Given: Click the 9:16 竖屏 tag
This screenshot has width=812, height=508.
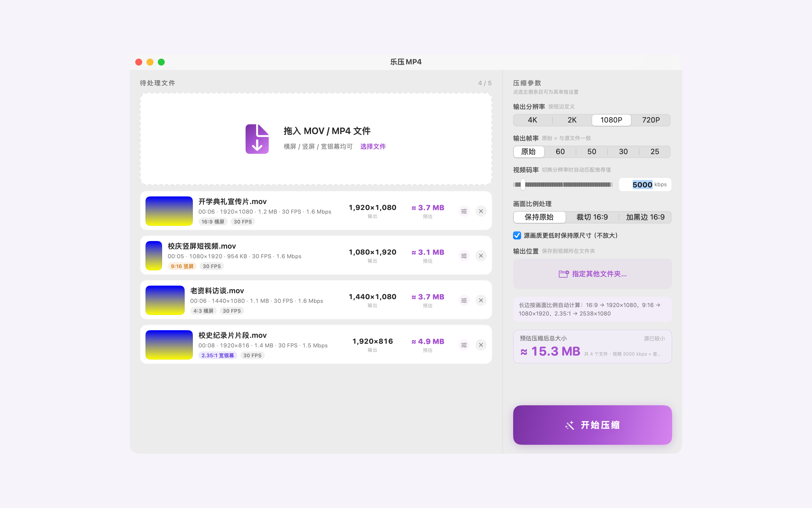Looking at the screenshot, I should 182,266.
